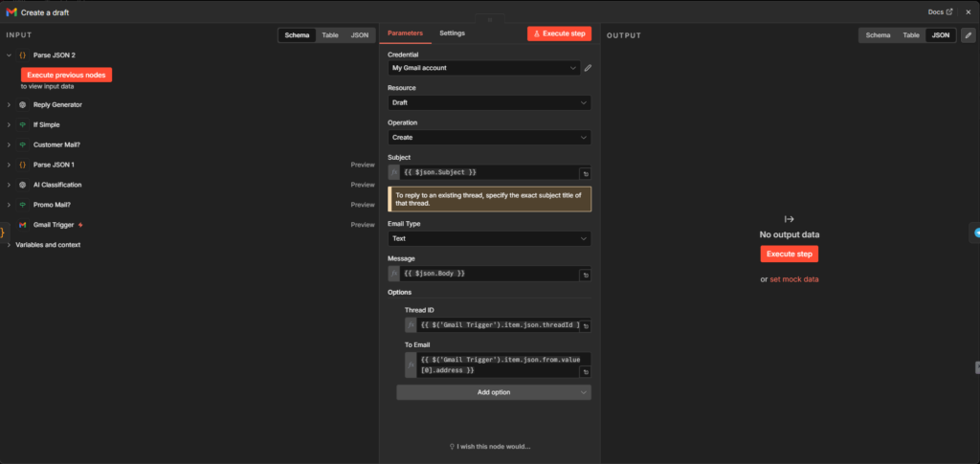
Task: Click the fx icon of To Email field
Action: (411, 365)
